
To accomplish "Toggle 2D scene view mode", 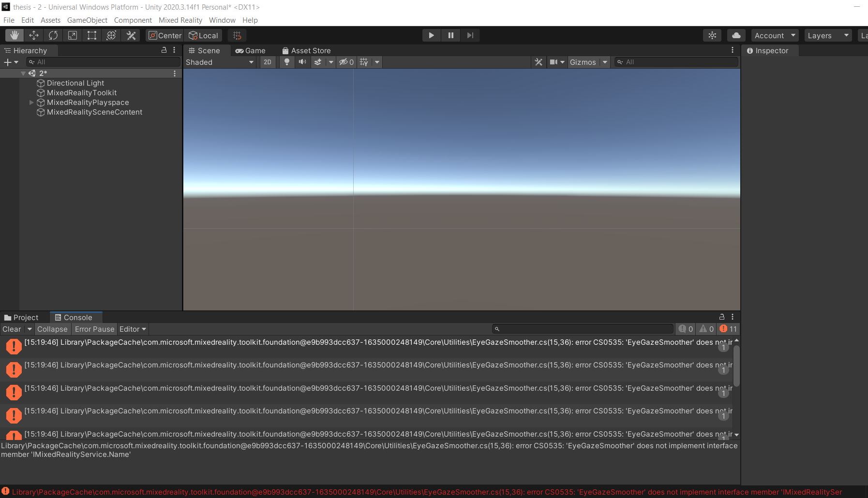I will click(267, 62).
